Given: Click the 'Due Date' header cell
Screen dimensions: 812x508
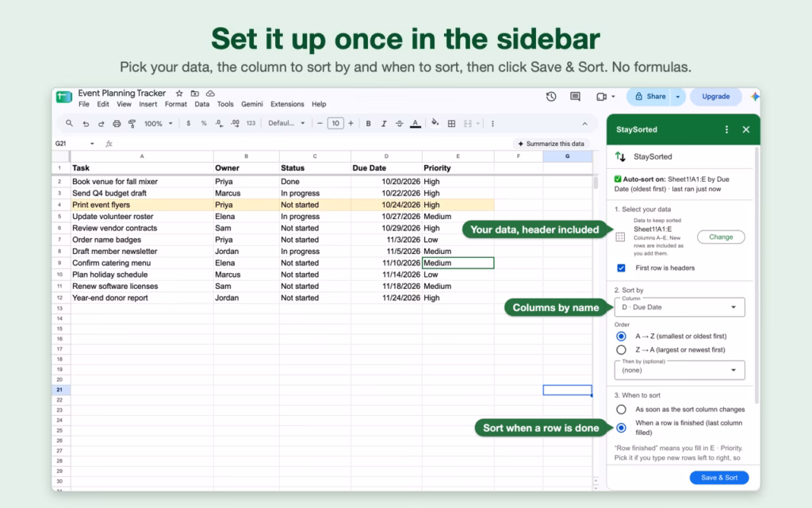Looking at the screenshot, I should (386, 168).
